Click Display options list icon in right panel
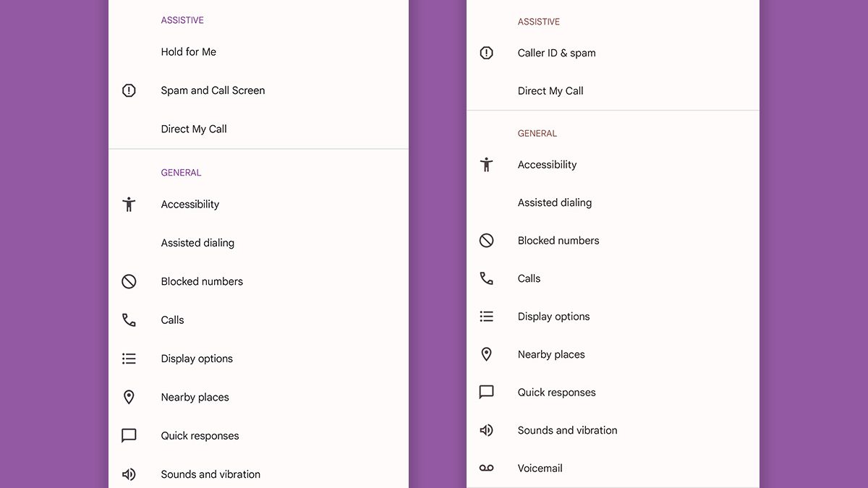The width and height of the screenshot is (868, 488). point(487,317)
